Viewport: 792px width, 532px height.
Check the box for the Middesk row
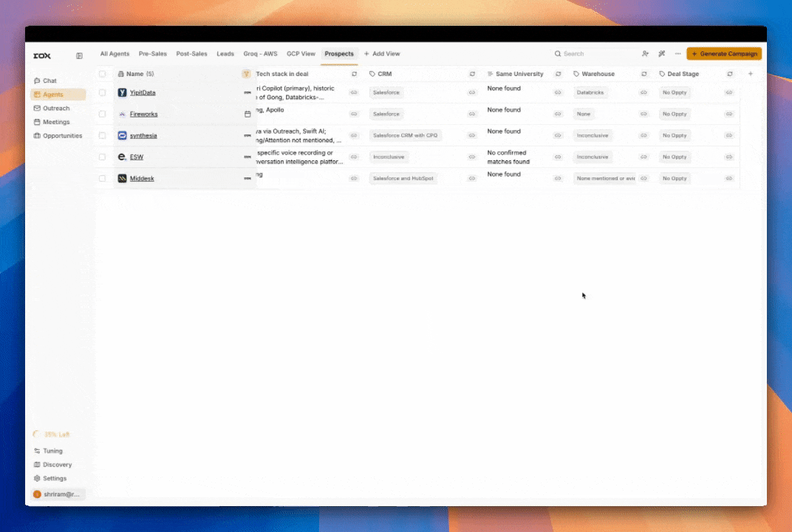point(103,179)
